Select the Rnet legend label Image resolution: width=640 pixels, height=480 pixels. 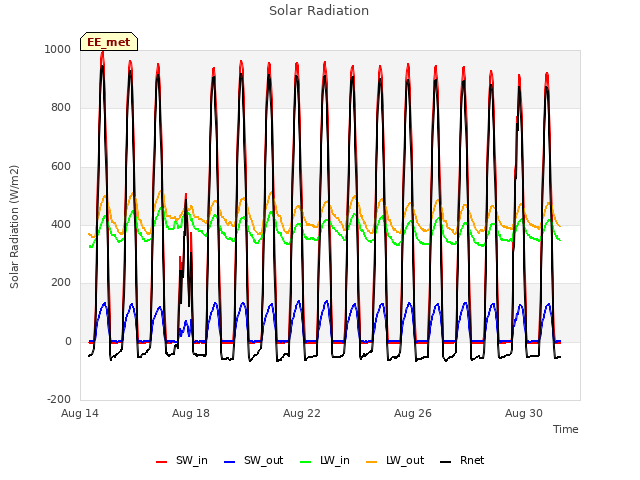point(472,460)
